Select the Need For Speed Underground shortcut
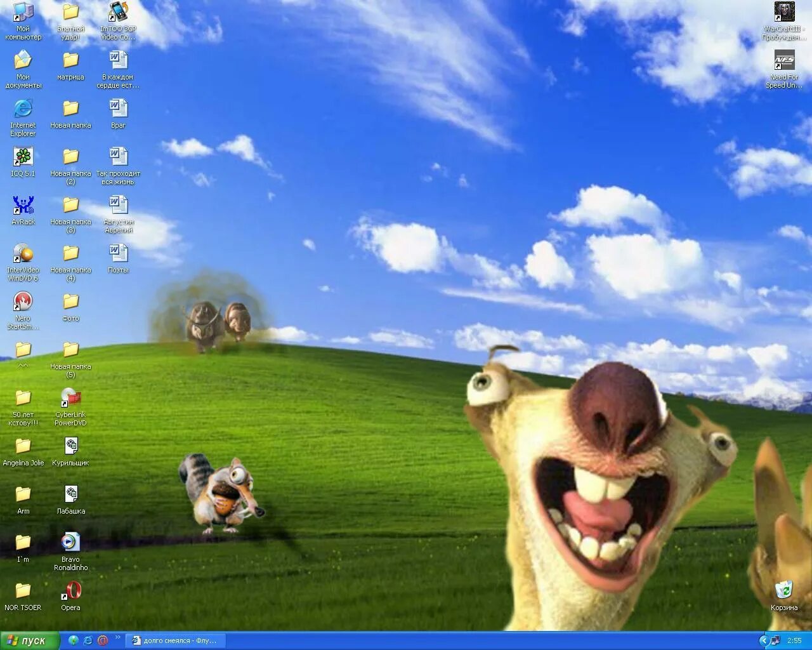812x650 pixels. [x=784, y=69]
